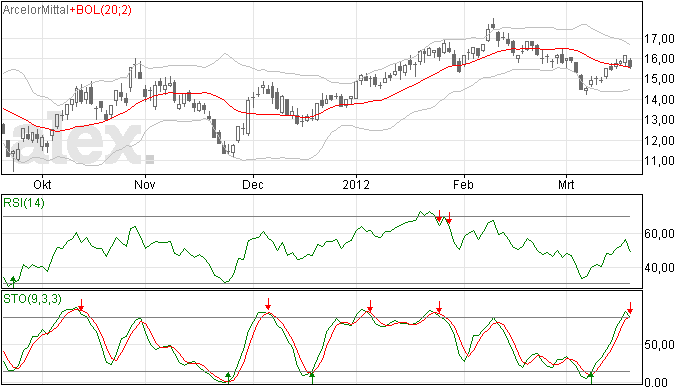This screenshot has width=690, height=387.
Task: Click the first of two red RSI sell arrows
Action: point(439,216)
